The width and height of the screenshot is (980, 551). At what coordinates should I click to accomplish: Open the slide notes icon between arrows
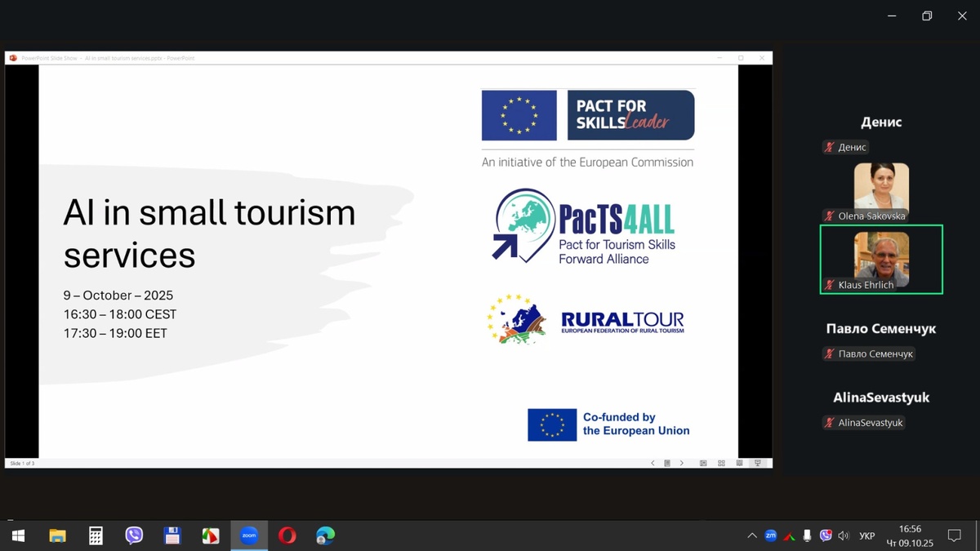[667, 463]
